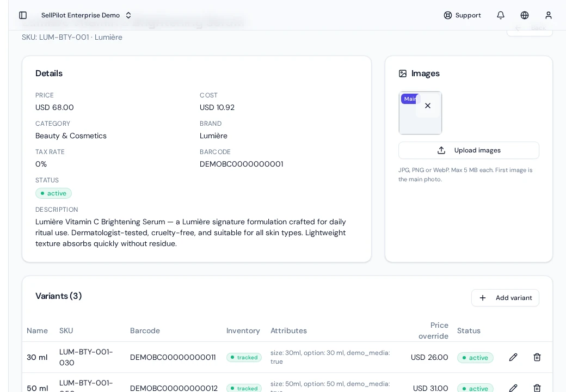Click the Price override column header
Image resolution: width=566 pixels, height=392 pixels.
pyautogui.click(x=433, y=330)
